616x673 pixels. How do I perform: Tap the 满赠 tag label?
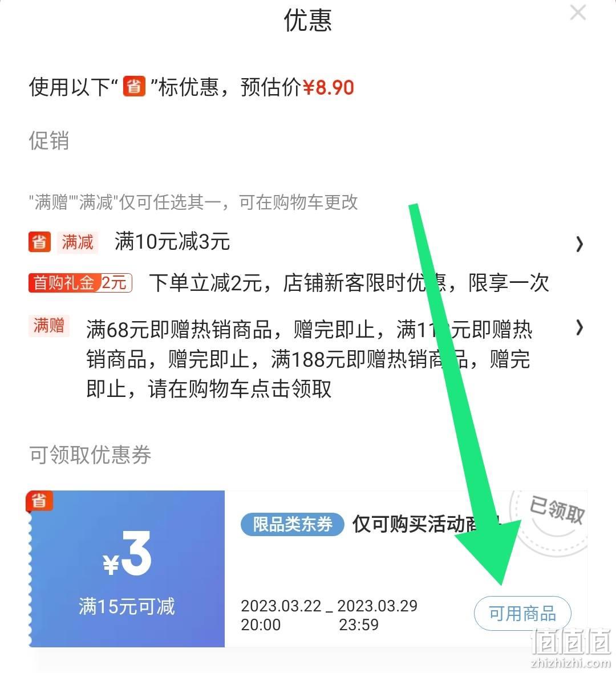pyautogui.click(x=48, y=325)
